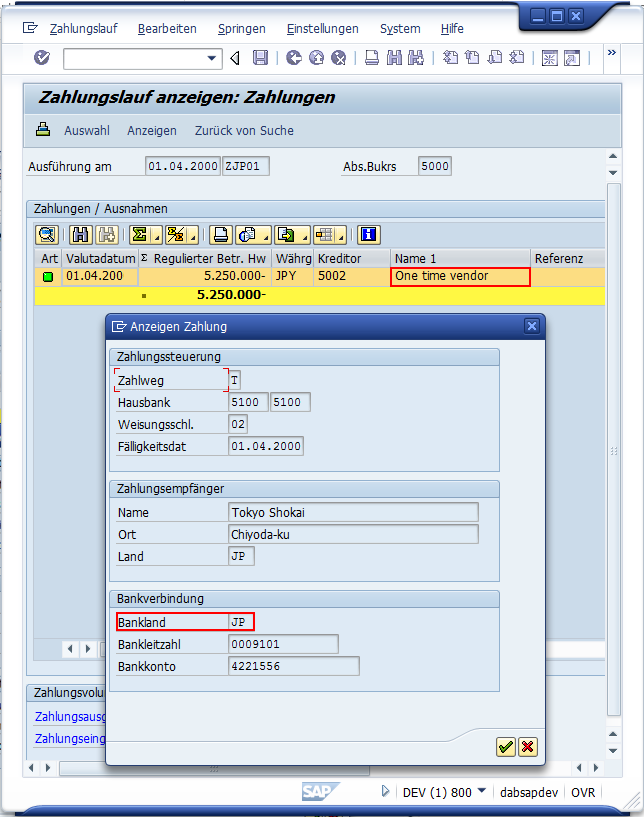The height and width of the screenshot is (817, 644).
Task: Open the Springen menu
Action: pos(242,29)
